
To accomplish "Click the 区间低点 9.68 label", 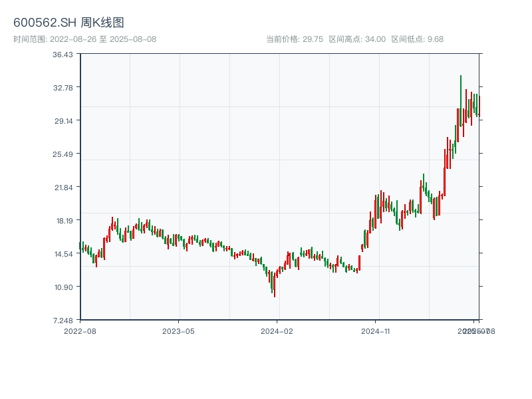I will (417, 39).
